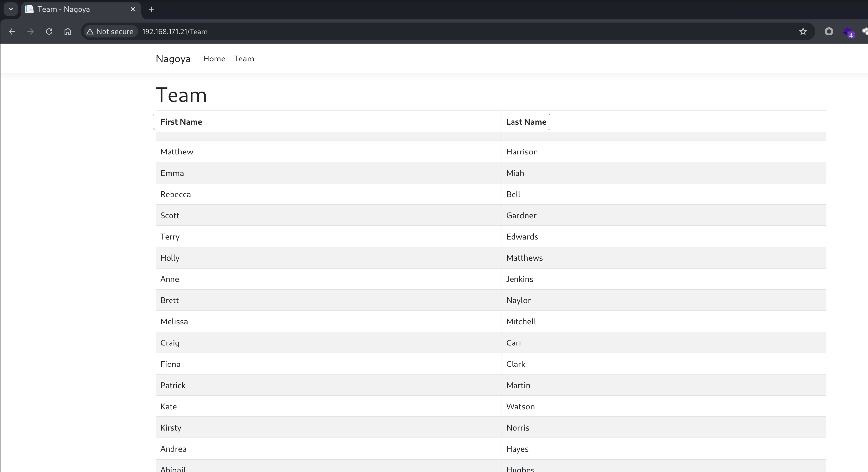Viewport: 868px width, 472px height.
Task: Expand the tab search dropdown
Action: coord(11,9)
